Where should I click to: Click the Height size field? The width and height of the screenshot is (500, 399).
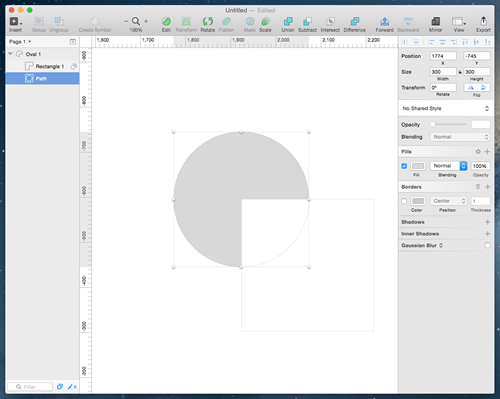[477, 72]
